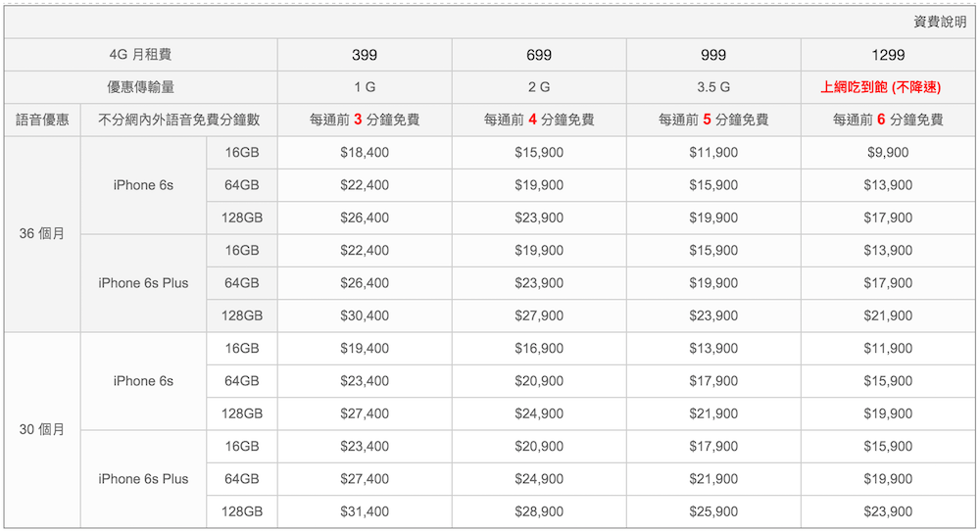Click the 每通前 6 分鐘免費 cell

[x=888, y=121]
